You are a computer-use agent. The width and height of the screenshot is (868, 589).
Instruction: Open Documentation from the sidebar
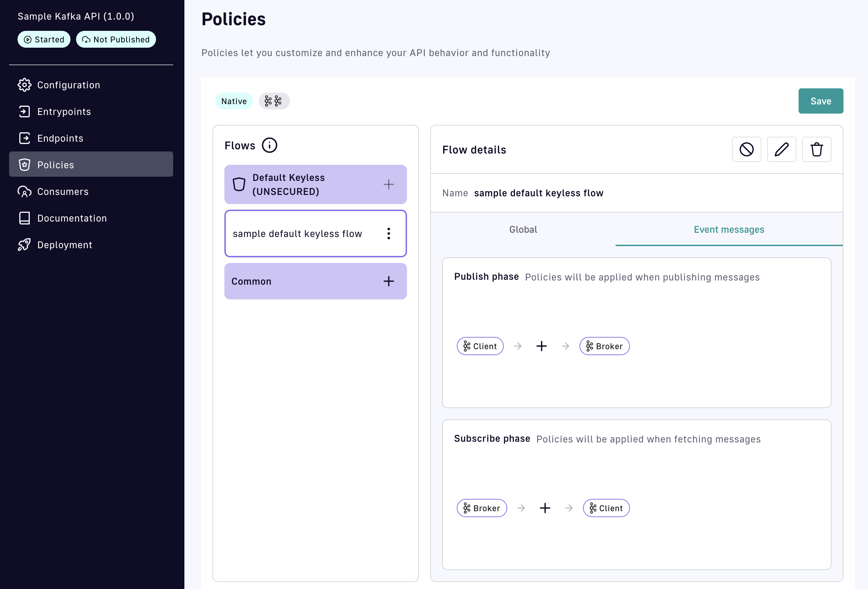coord(72,218)
